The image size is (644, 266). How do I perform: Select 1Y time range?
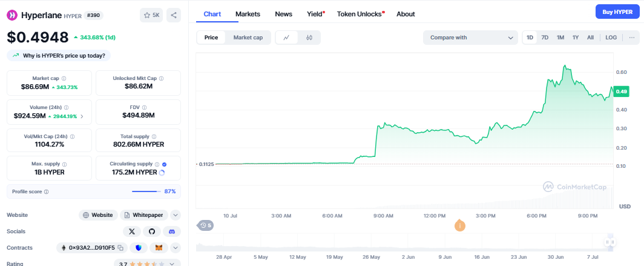[x=576, y=38]
